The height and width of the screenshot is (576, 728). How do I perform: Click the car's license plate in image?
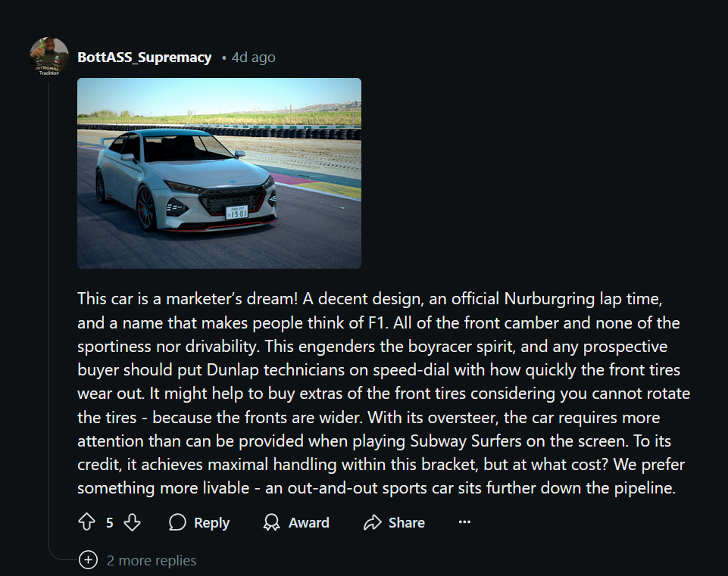pos(237,212)
